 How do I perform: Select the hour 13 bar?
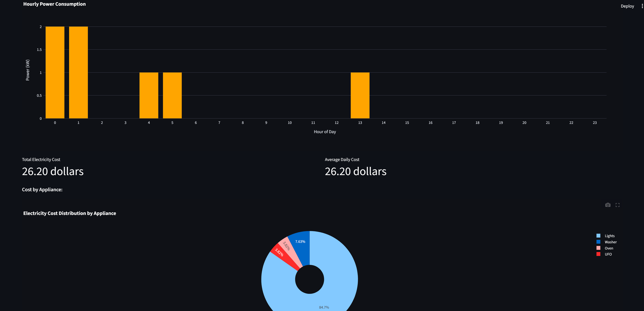[360, 96]
